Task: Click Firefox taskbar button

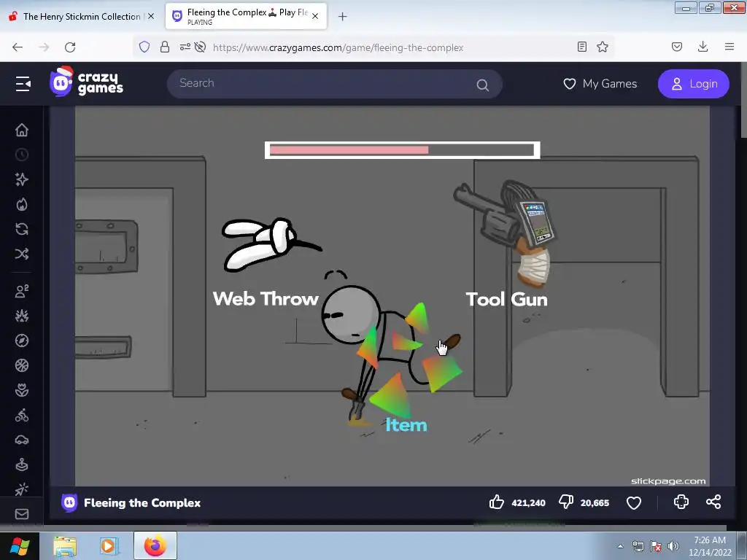Action: [155, 545]
